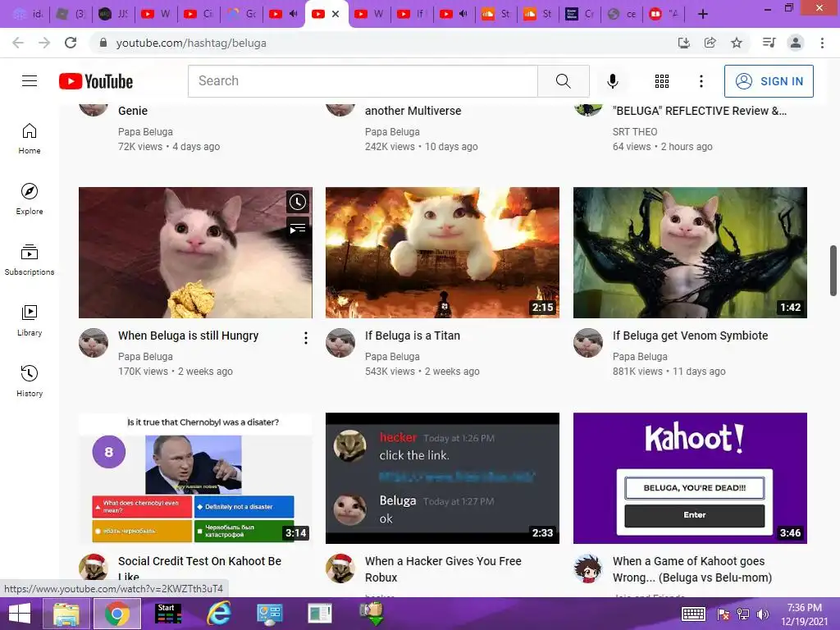Viewport: 840px width, 630px height.
Task: Open Subscriptions in the sidebar
Action: 30,260
